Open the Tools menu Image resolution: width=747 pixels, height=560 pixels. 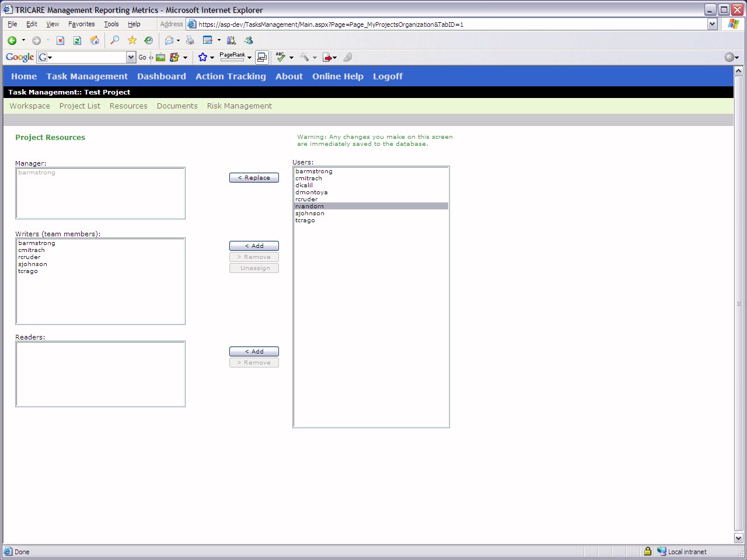[111, 24]
